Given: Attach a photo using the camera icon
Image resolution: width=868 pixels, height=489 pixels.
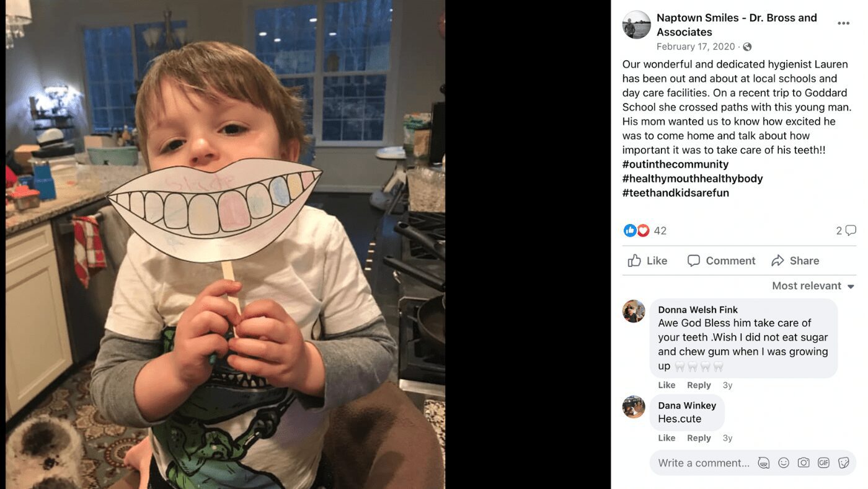Looking at the screenshot, I should (x=804, y=463).
